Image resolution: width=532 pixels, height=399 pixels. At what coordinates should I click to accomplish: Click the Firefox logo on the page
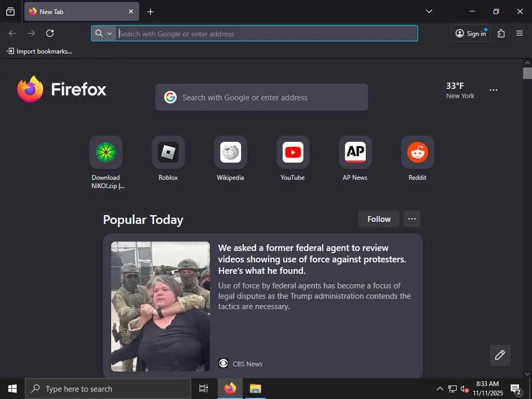coord(62,89)
